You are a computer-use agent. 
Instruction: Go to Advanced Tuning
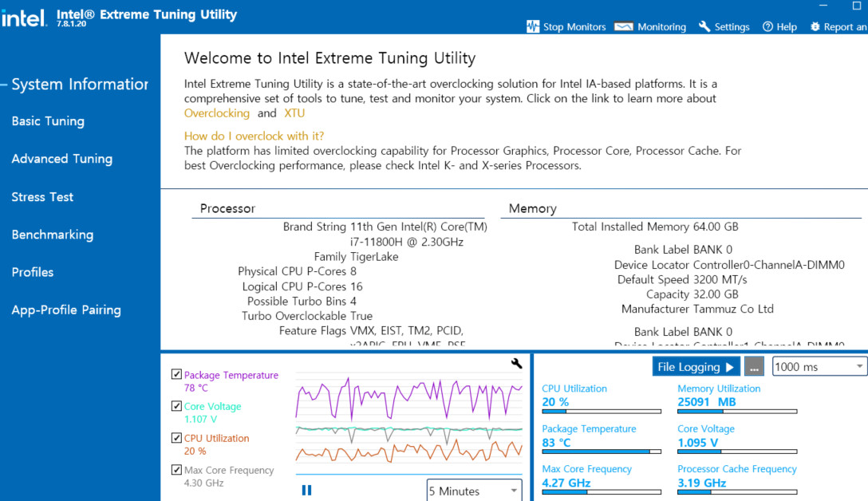62,159
